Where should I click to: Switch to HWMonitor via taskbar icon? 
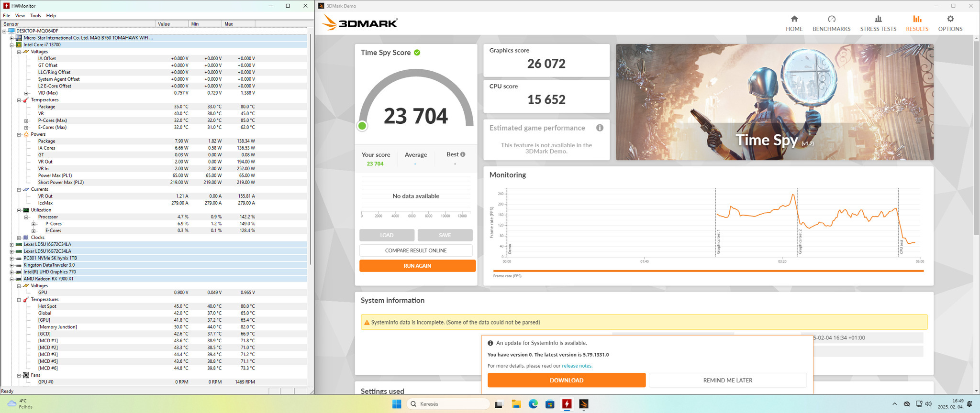[x=567, y=404]
